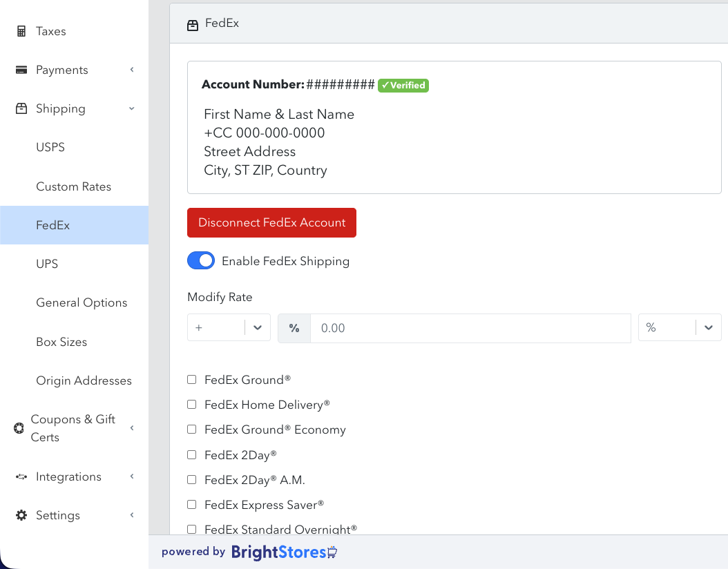
Task: Click the FedEx Ground® label text
Action: click(247, 380)
